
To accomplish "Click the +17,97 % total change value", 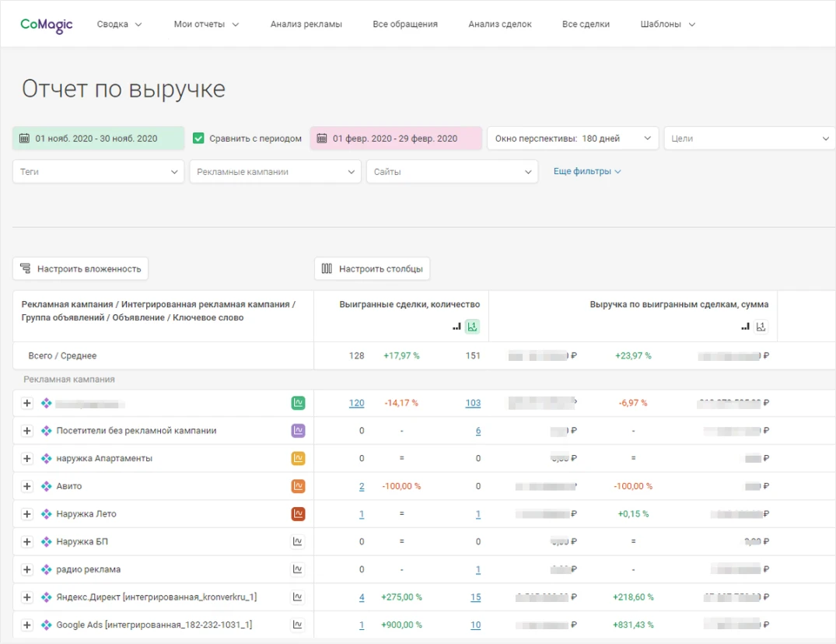I will pyautogui.click(x=401, y=355).
